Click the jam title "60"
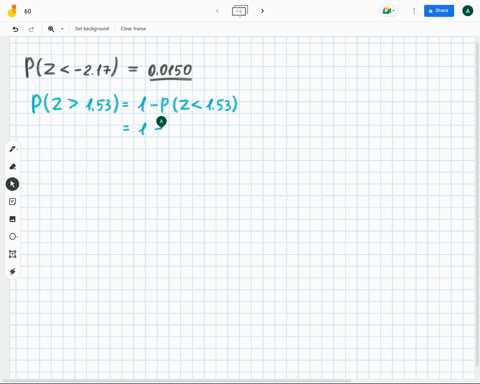Screen dimensions: 480x384 coord(28,11)
